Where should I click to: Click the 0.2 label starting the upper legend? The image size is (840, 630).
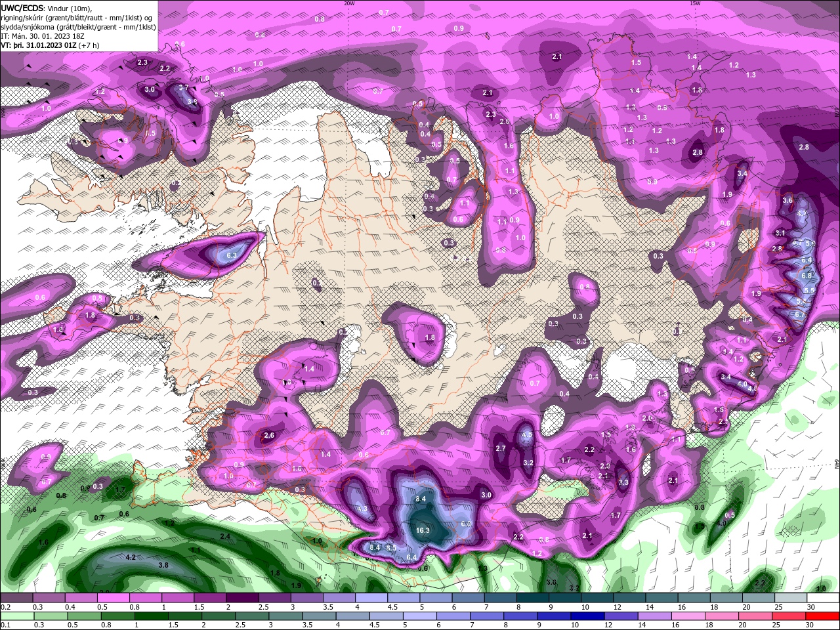click(5, 607)
